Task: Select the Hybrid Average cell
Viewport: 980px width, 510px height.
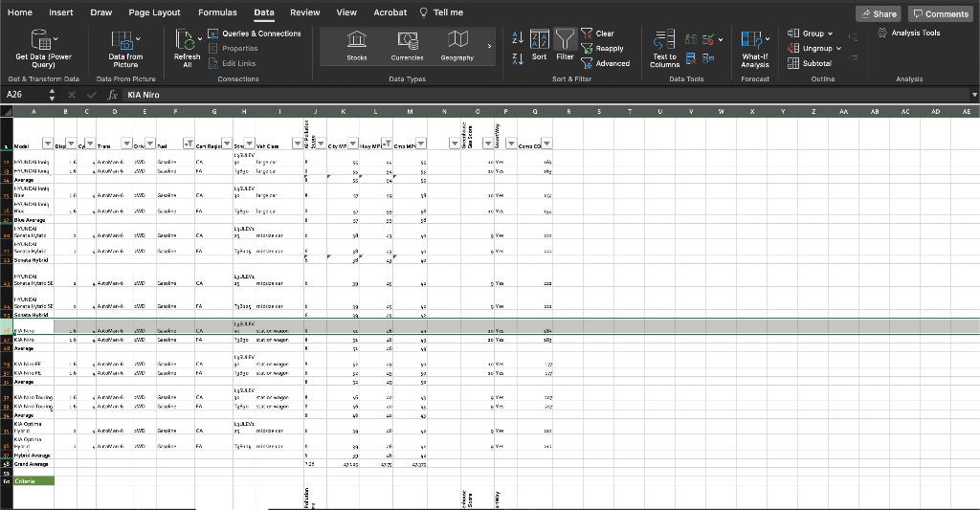Action: pyautogui.click(x=33, y=455)
